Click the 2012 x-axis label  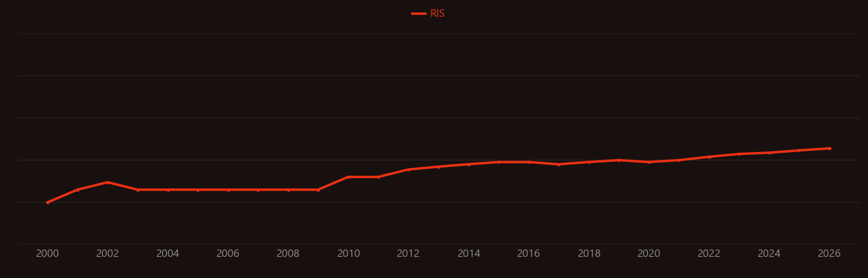408,254
